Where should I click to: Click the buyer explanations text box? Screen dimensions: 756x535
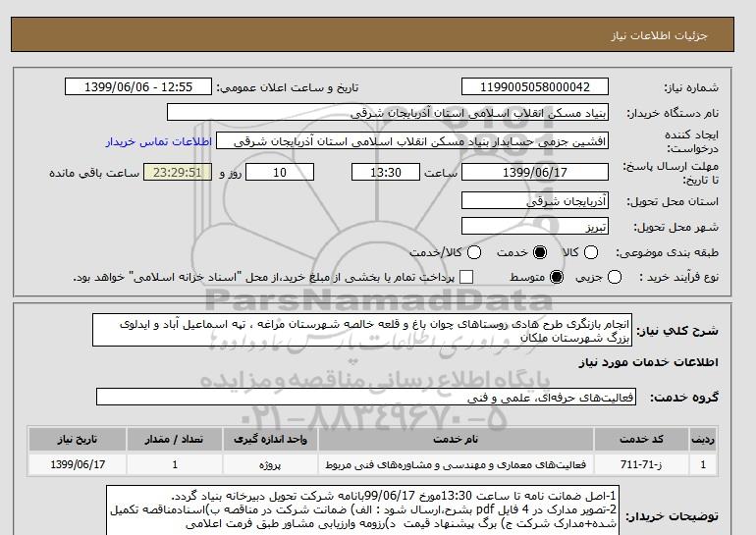coord(362,509)
